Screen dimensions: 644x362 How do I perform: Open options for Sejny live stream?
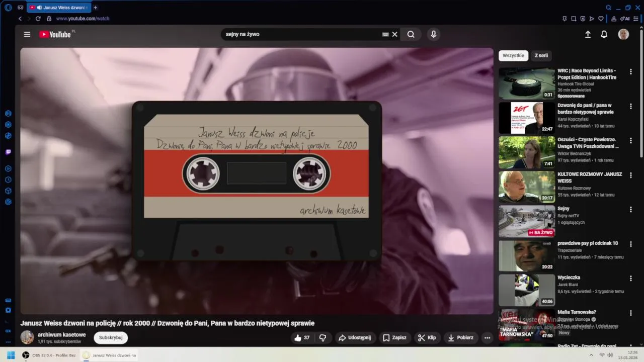pos(631,209)
